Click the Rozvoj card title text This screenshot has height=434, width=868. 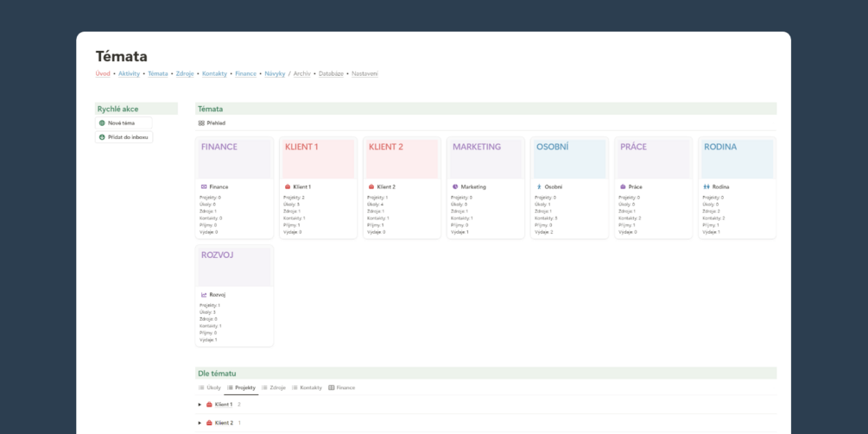(218, 295)
